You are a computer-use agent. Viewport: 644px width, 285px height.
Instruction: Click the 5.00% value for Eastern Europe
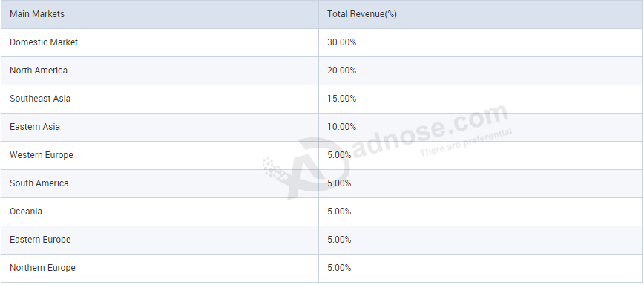[339, 240]
